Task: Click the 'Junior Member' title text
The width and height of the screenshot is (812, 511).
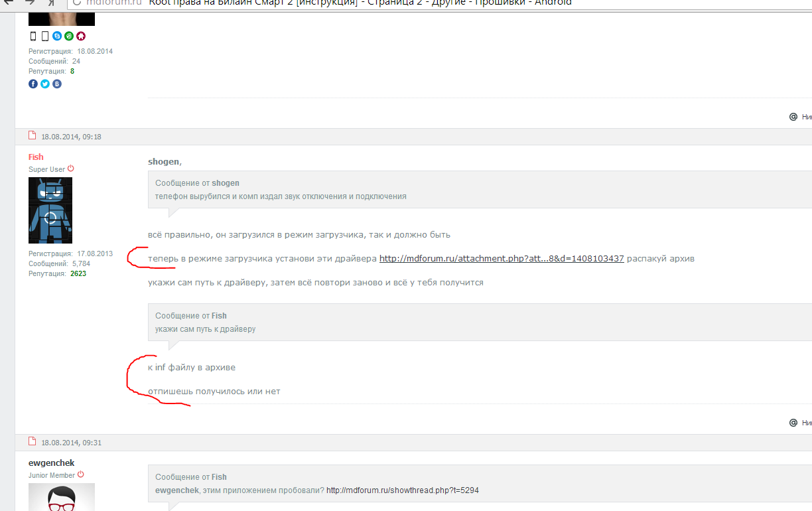Action: click(52, 475)
